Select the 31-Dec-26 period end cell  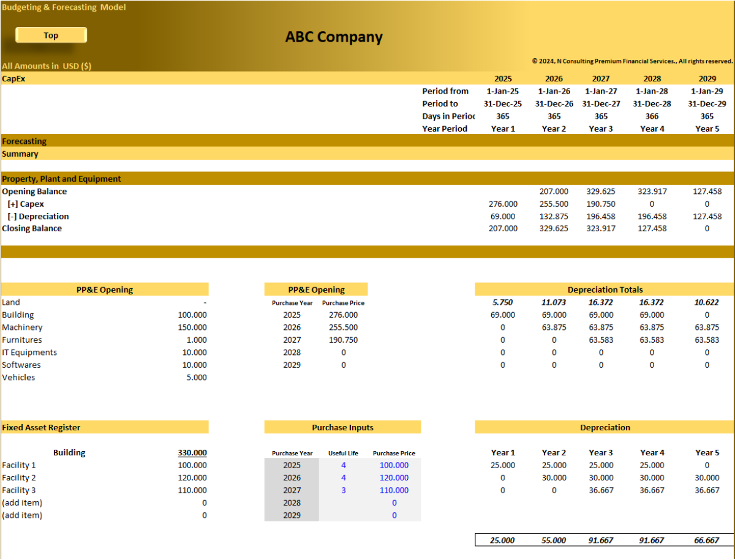point(554,104)
